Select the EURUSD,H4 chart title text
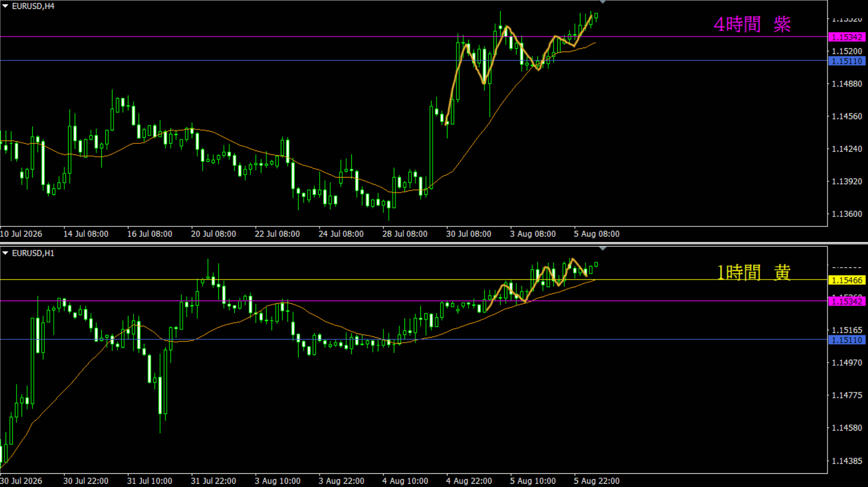Image resolution: width=868 pixels, height=487 pixels. coord(33,6)
